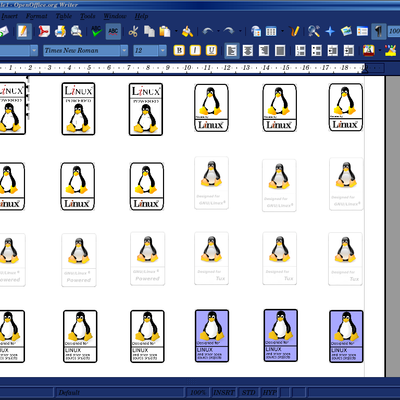Open Find & Replace
Viewport: 400px width, 400px height.
(x=314, y=32)
